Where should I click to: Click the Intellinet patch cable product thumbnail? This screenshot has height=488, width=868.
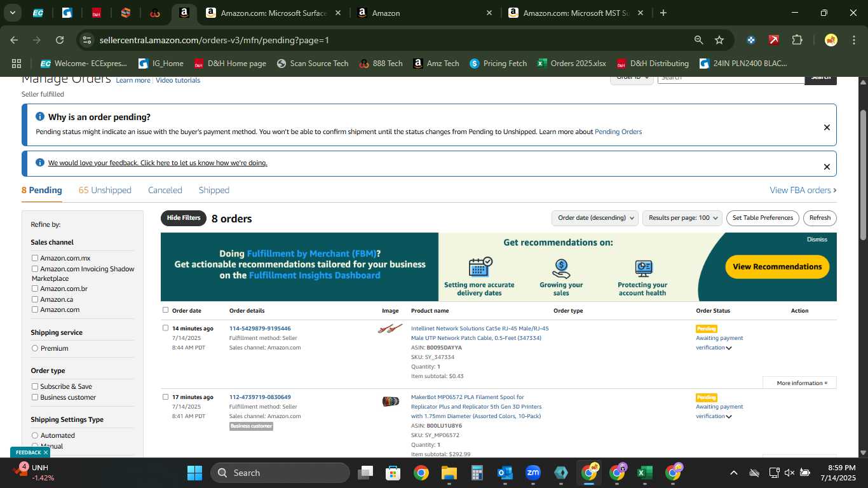coord(390,329)
